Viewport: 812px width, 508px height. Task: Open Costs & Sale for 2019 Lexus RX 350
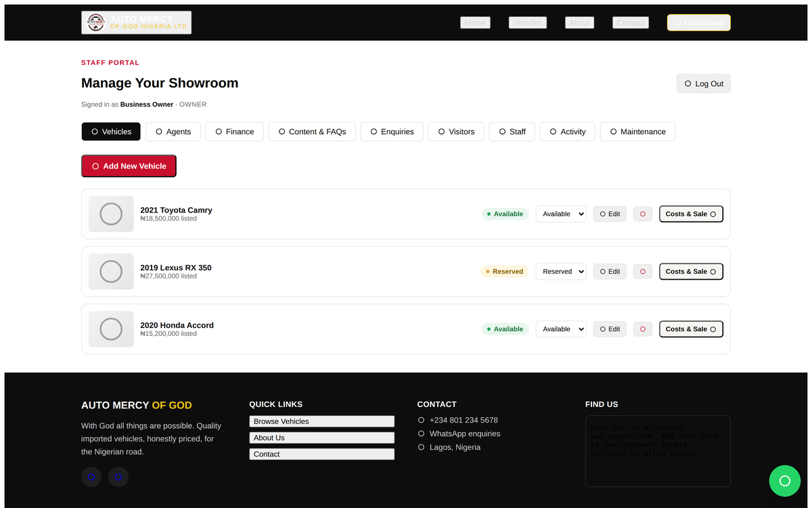pyautogui.click(x=692, y=272)
